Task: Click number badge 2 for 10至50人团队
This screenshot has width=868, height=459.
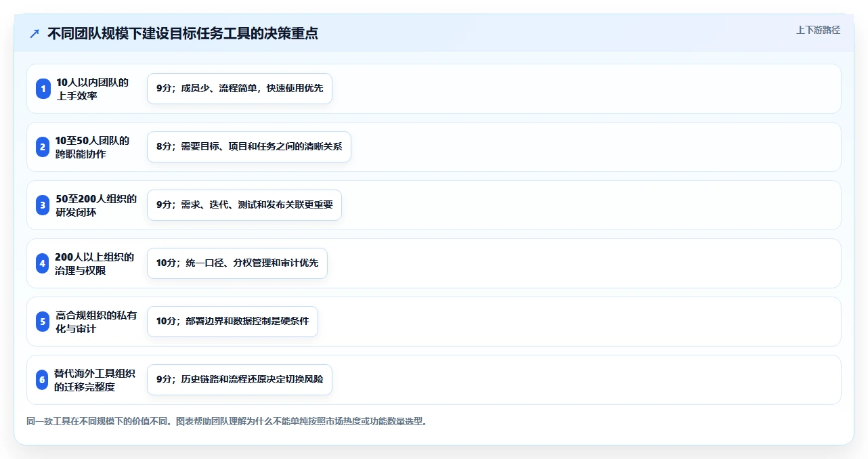Action: [43, 147]
